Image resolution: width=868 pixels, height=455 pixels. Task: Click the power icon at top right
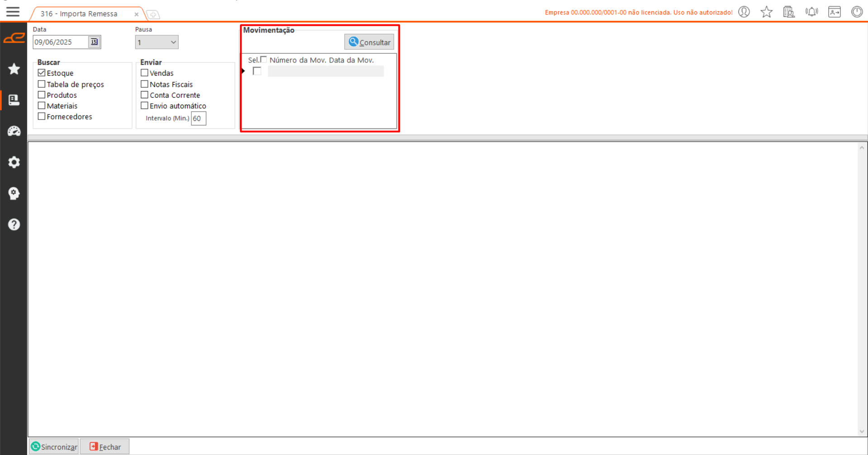[857, 12]
